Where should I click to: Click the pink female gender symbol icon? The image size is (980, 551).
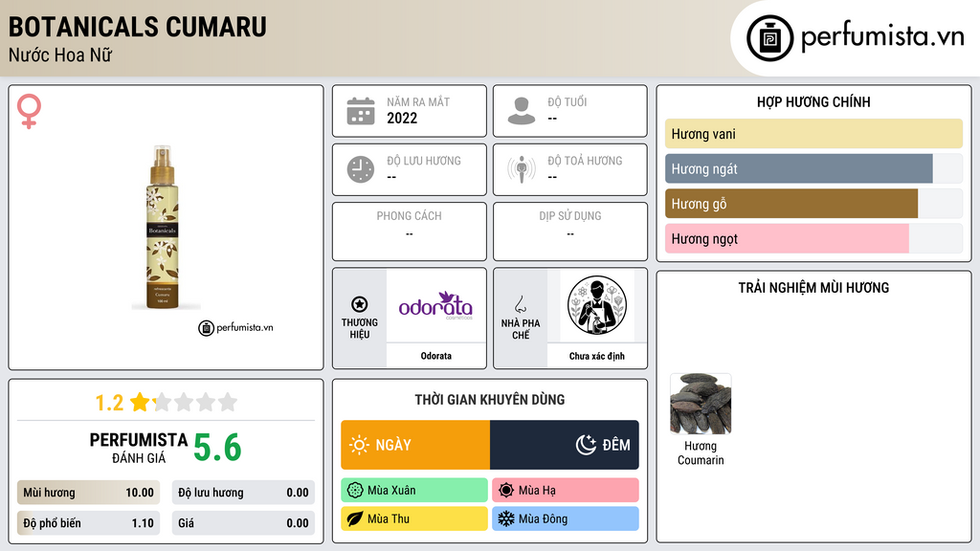(x=30, y=111)
